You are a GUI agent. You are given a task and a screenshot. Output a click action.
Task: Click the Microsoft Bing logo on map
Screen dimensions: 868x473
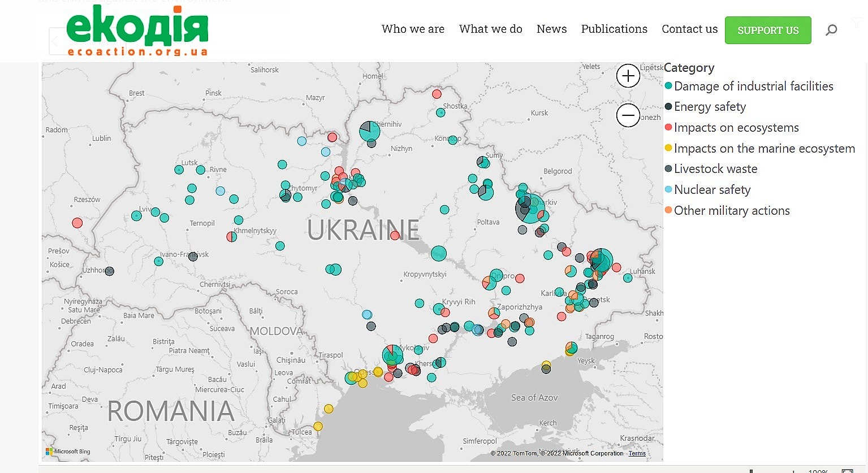[x=68, y=452]
